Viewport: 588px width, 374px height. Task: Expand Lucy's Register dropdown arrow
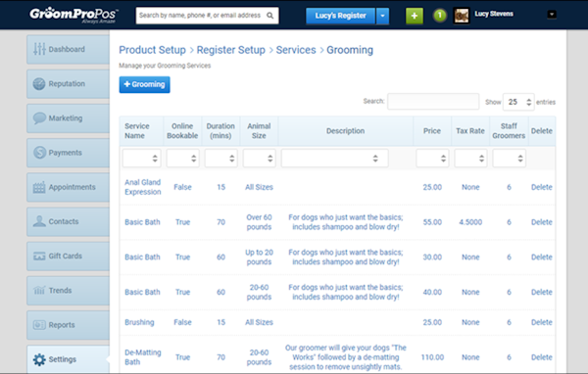click(x=382, y=16)
